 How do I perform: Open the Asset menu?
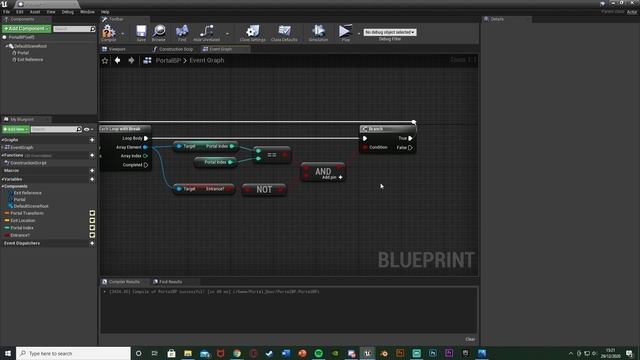coord(35,12)
